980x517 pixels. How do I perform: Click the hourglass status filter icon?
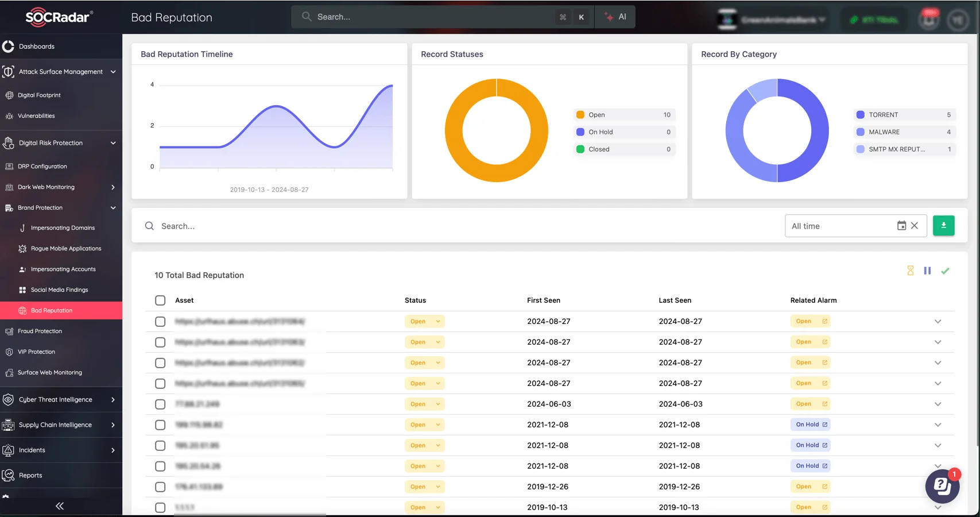click(911, 271)
